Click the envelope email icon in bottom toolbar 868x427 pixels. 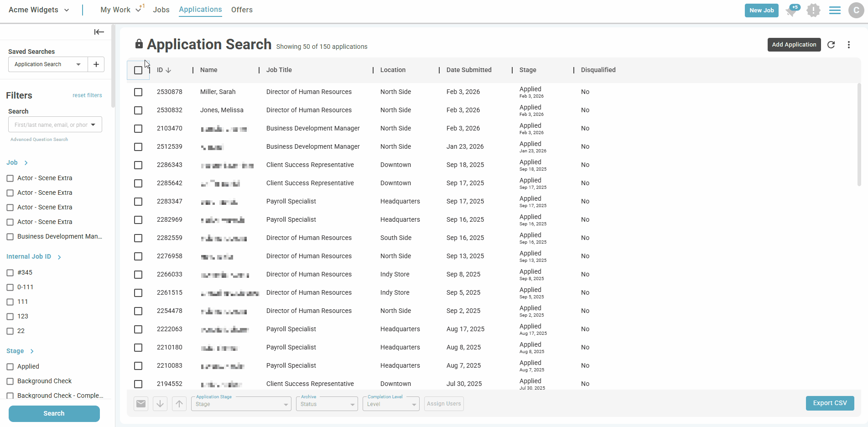point(141,404)
